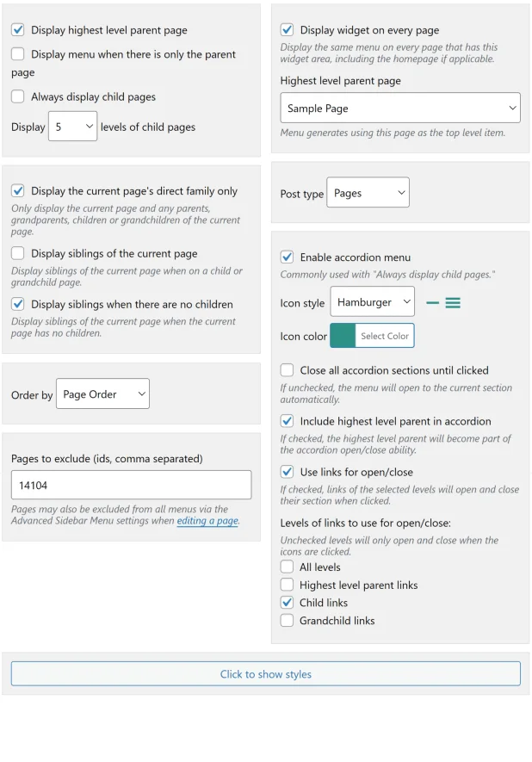The image size is (532, 762).
Task: Open the Icon style dropdown
Action: tap(372, 302)
